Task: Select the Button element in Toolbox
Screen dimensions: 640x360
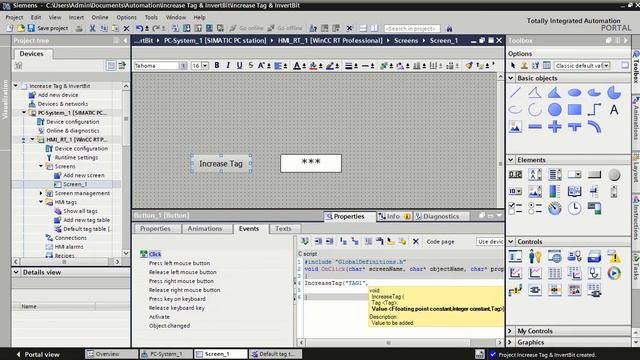Action: point(594,175)
